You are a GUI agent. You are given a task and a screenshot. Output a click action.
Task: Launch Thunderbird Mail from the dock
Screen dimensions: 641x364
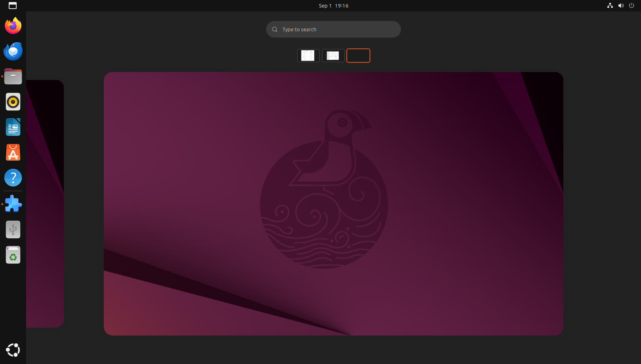13,51
